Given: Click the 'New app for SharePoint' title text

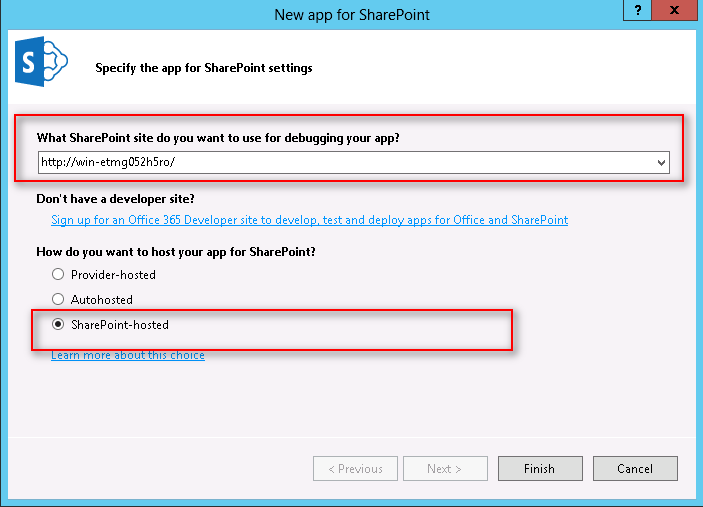Looking at the screenshot, I should click(x=352, y=15).
